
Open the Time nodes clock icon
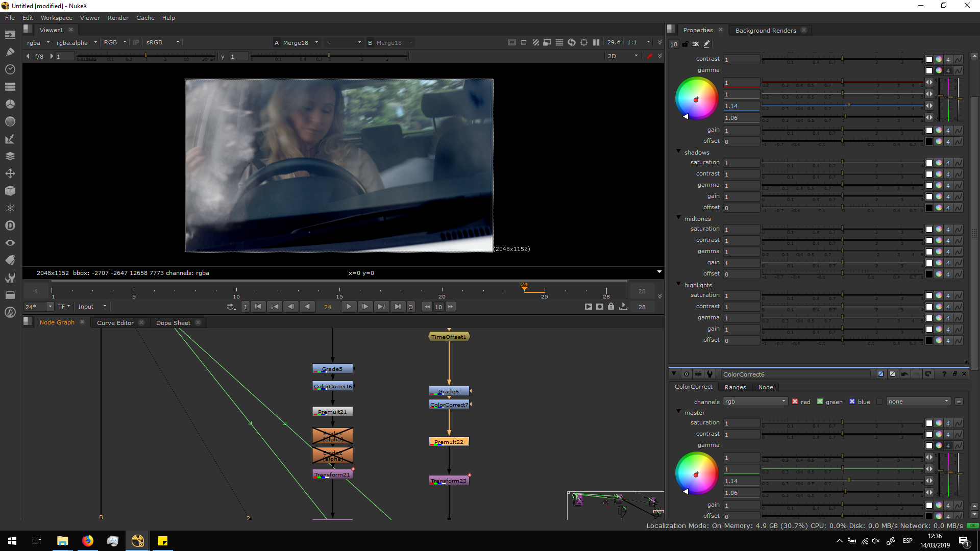(x=10, y=69)
